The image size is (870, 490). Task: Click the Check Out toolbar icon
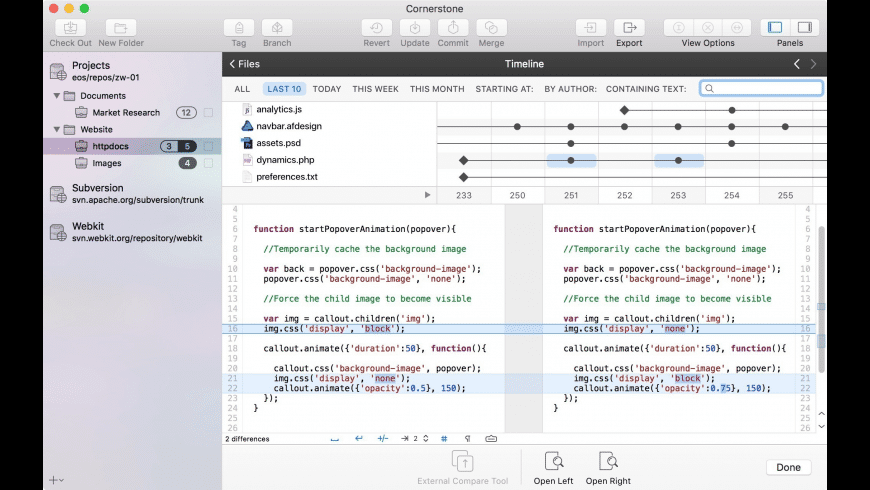click(70, 28)
